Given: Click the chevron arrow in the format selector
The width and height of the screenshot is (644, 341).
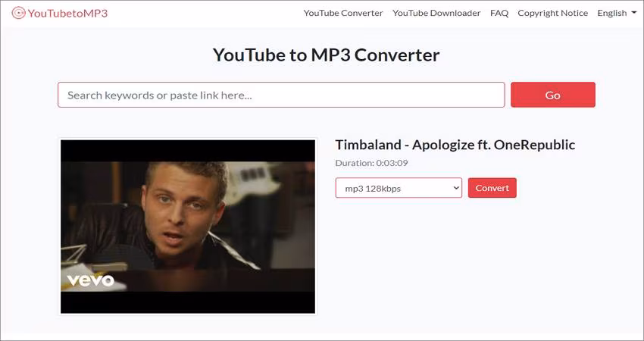Looking at the screenshot, I should [x=456, y=188].
